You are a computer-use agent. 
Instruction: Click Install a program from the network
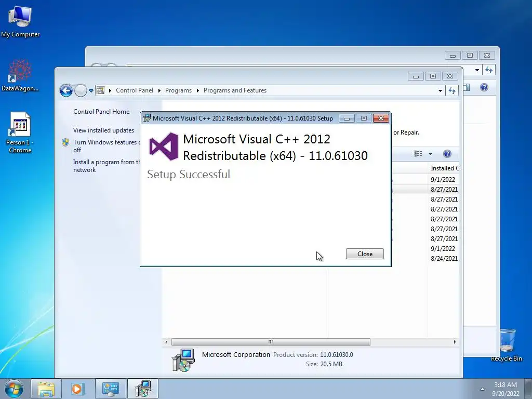coord(107,166)
